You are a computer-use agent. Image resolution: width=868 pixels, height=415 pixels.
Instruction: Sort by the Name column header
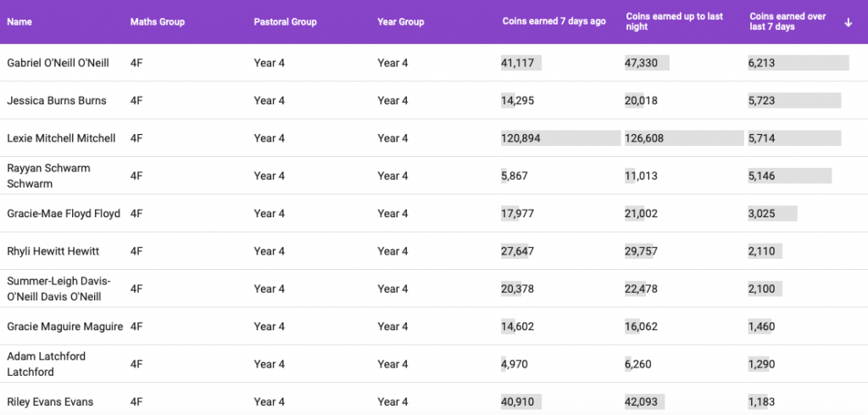(x=19, y=22)
